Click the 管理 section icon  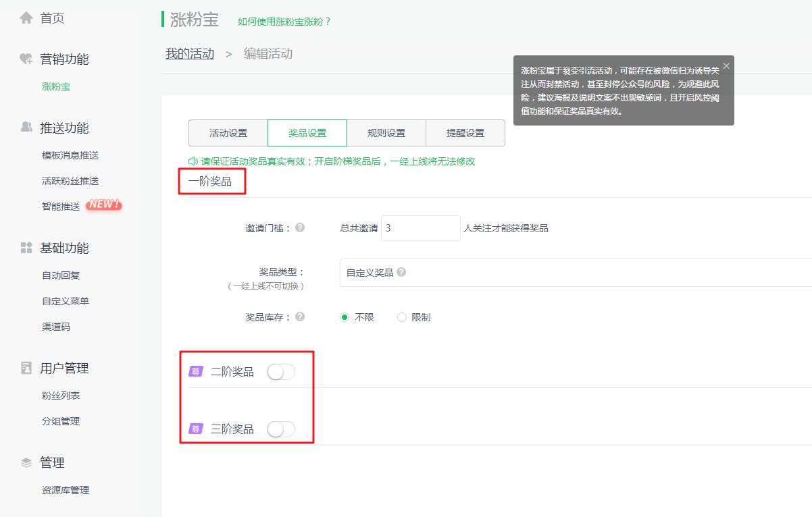(25, 462)
